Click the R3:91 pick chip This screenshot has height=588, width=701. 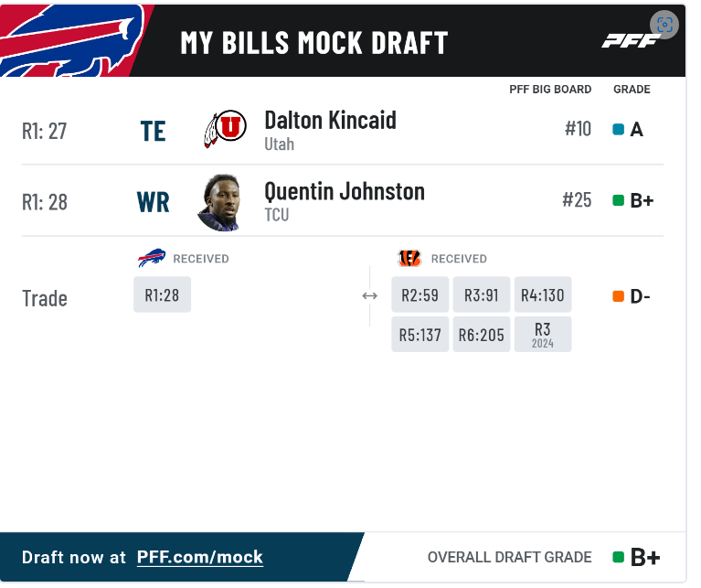(x=481, y=294)
